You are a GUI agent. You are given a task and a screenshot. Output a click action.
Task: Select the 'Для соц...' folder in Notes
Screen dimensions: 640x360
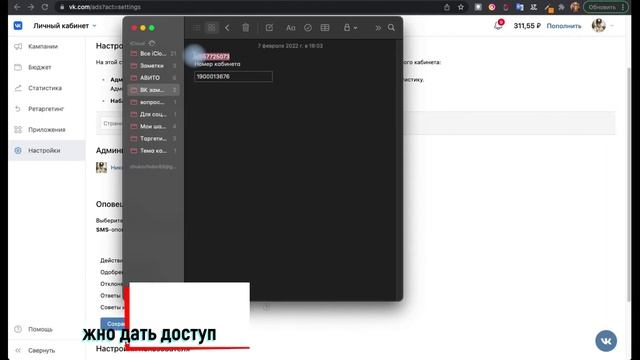153,114
